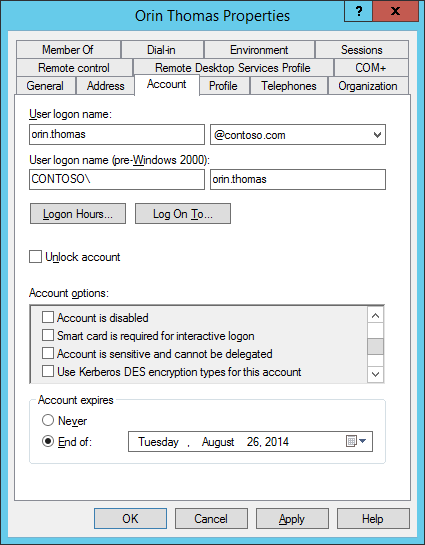The height and width of the screenshot is (545, 425).
Task: Click the Log On To... button
Action: (x=183, y=214)
